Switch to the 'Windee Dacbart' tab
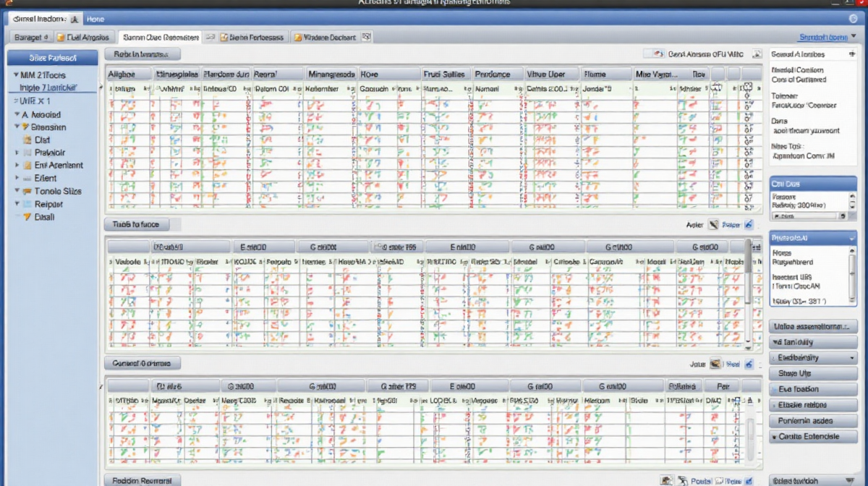868x486 pixels. 328,37
